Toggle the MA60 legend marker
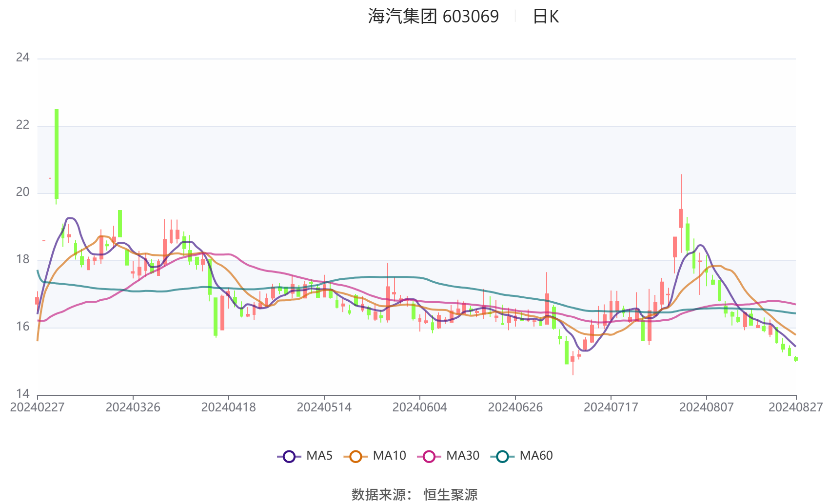 502,456
